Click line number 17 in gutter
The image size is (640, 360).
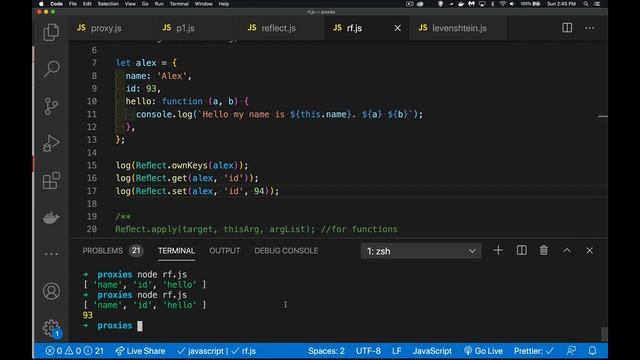[91, 191]
